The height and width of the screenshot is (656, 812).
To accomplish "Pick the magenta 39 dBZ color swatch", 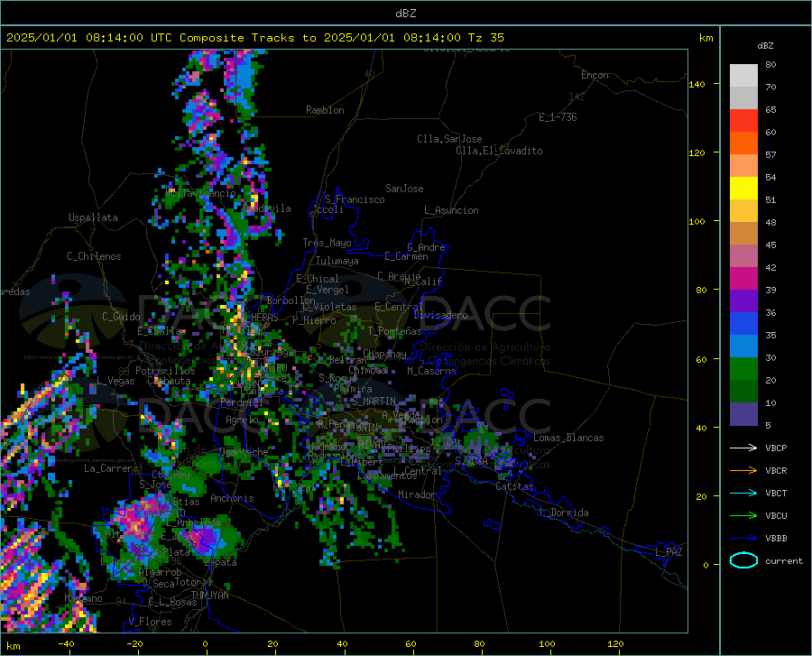I will click(743, 279).
